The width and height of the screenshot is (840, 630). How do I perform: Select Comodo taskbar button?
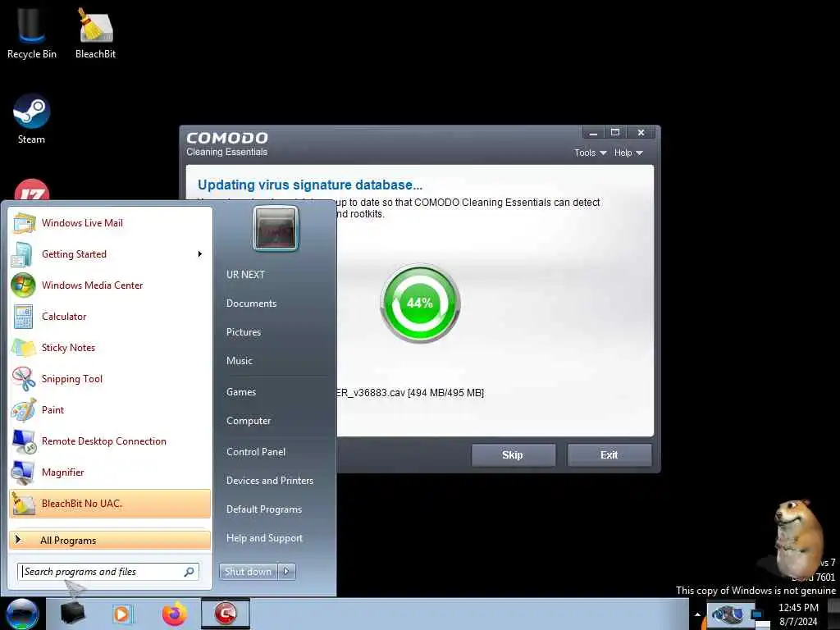click(x=226, y=614)
